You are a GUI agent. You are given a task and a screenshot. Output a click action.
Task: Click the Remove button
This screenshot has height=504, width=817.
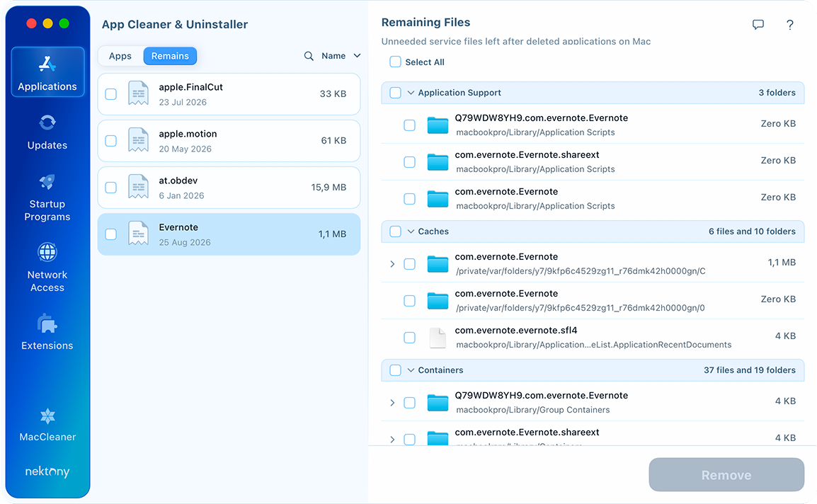[726, 475]
